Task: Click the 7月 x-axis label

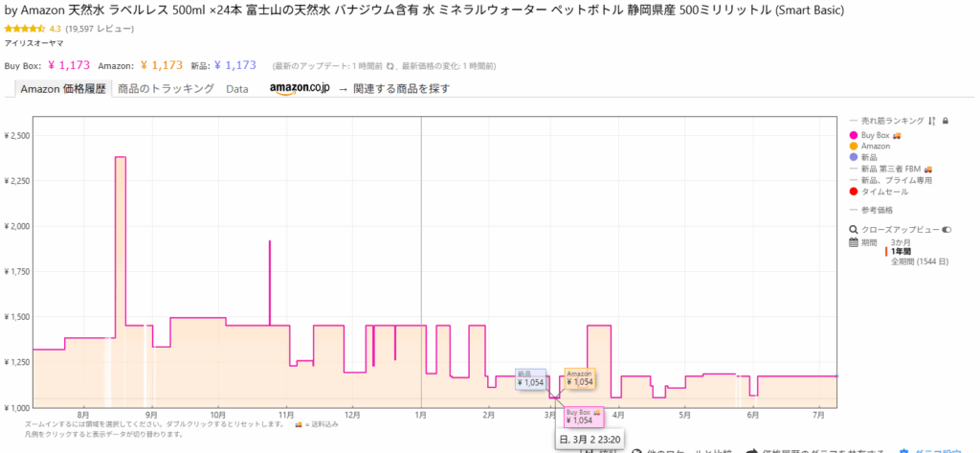Action: (819, 414)
